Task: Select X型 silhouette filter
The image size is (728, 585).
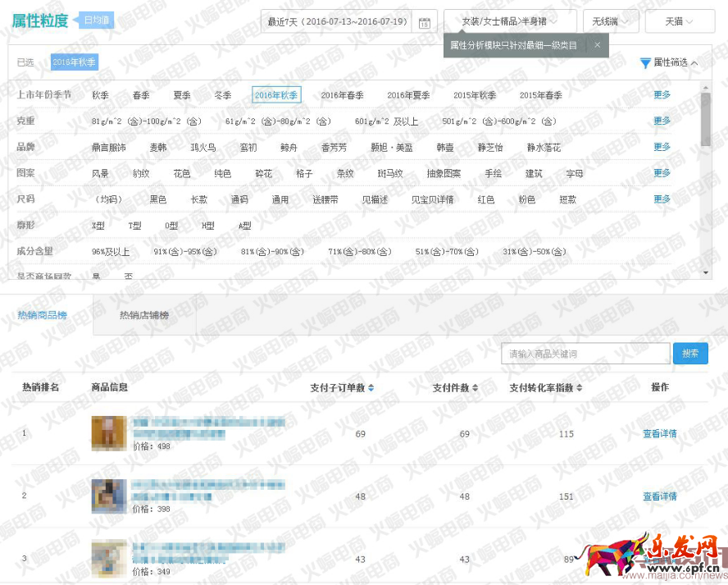Action: pos(98,226)
